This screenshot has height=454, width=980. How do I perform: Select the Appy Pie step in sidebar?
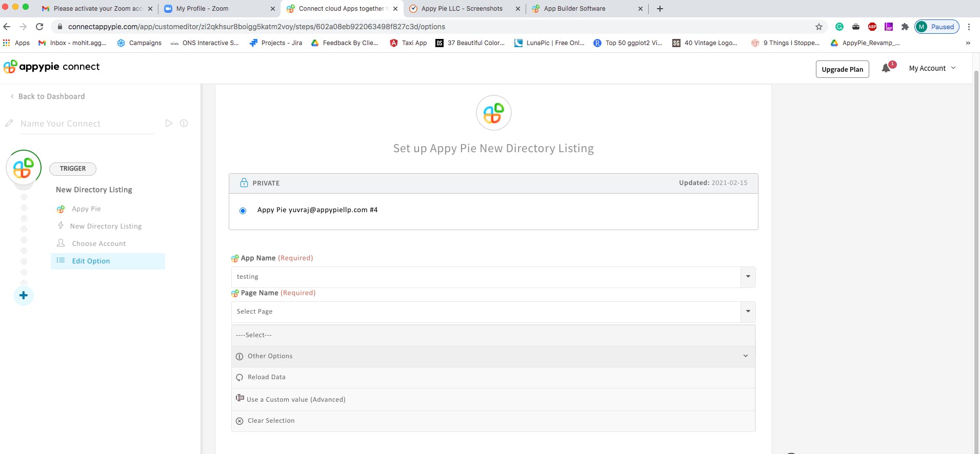coord(86,209)
